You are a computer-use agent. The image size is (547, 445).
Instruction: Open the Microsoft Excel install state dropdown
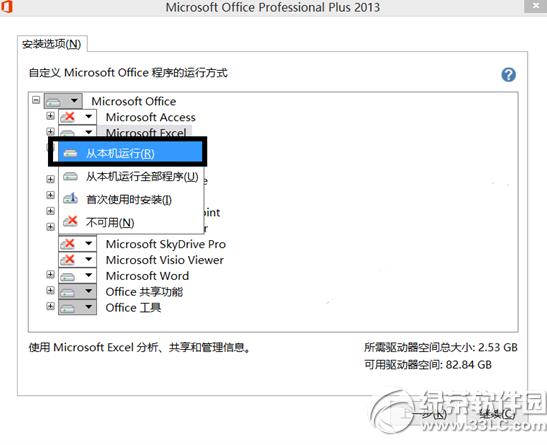tap(77, 131)
